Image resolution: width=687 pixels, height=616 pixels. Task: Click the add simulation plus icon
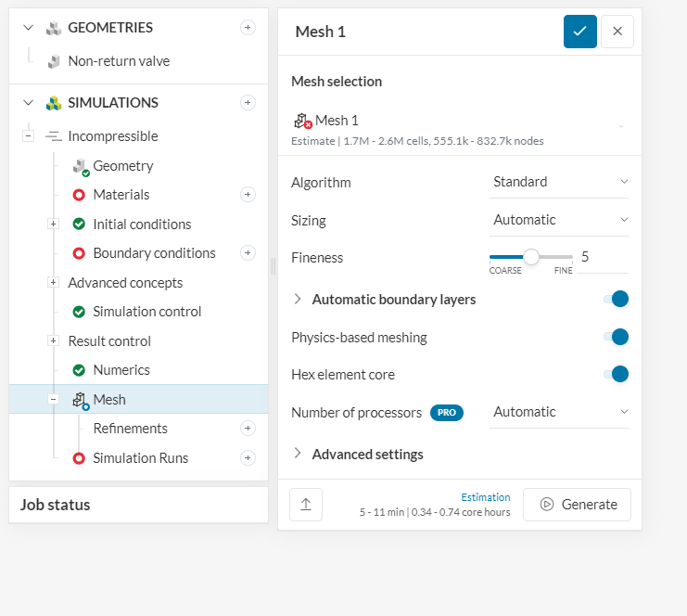point(248,103)
